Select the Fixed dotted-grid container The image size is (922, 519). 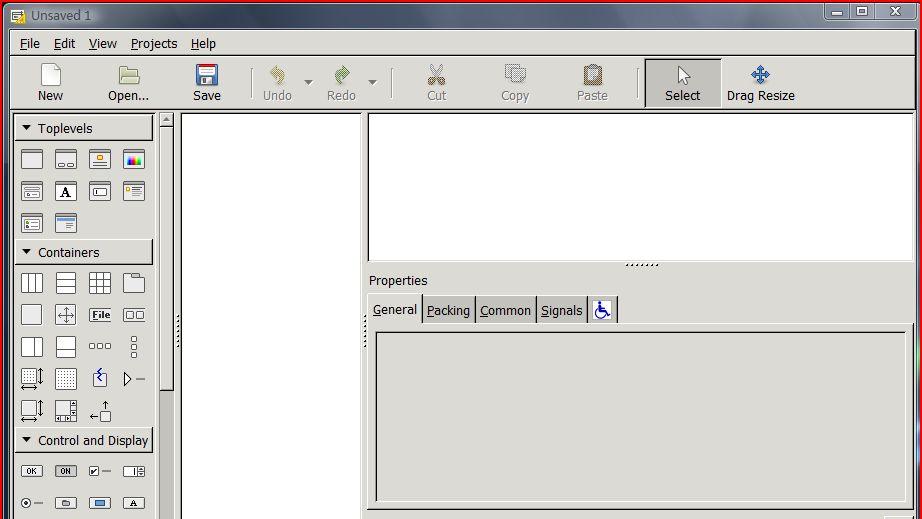tap(66, 379)
